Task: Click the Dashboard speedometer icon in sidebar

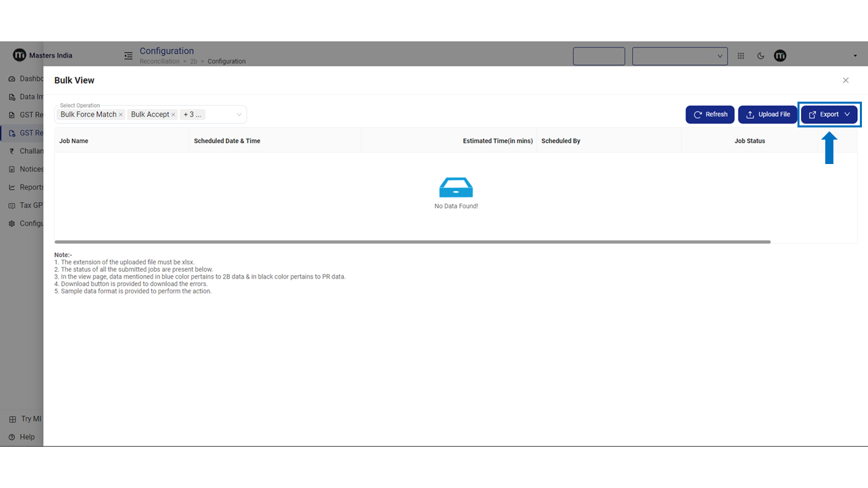Action: tap(12, 79)
